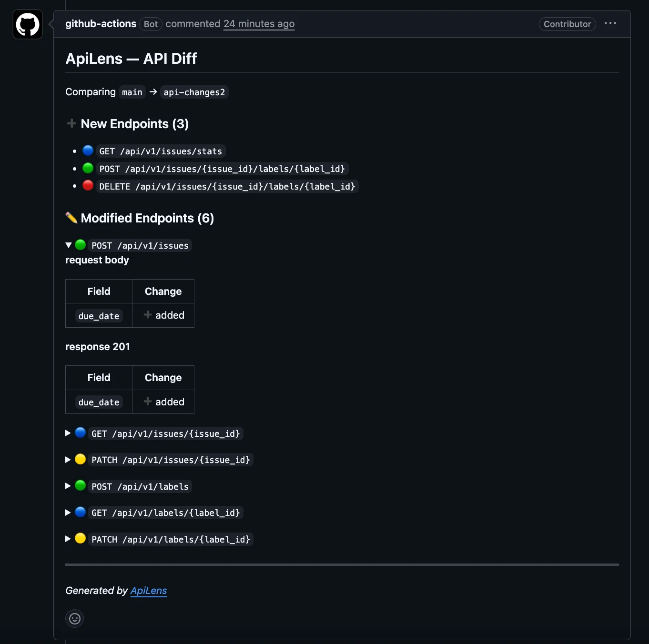Click the pencil icon beside Modified Endpoints

coord(71,218)
